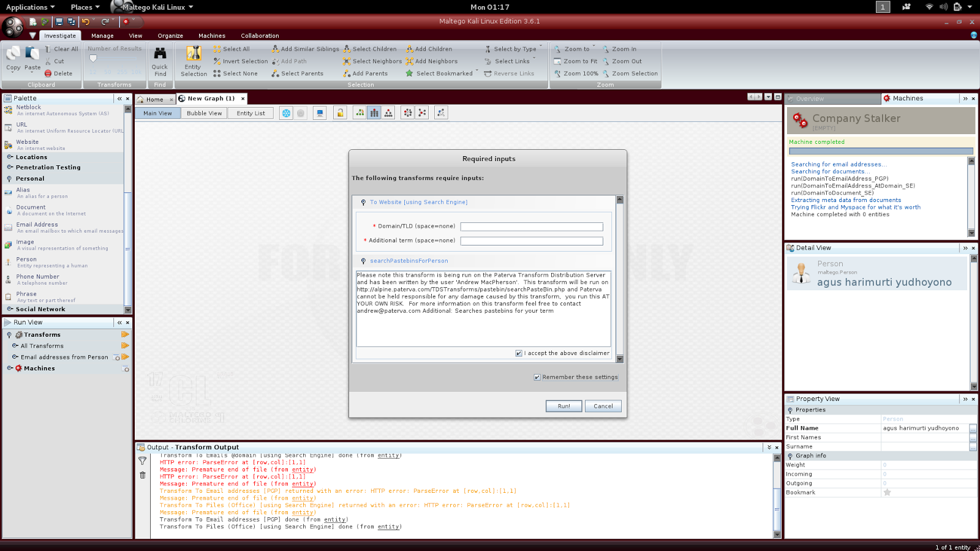Click Select All in Selection group
The height and width of the screenshot is (551, 980).
pyautogui.click(x=232, y=49)
